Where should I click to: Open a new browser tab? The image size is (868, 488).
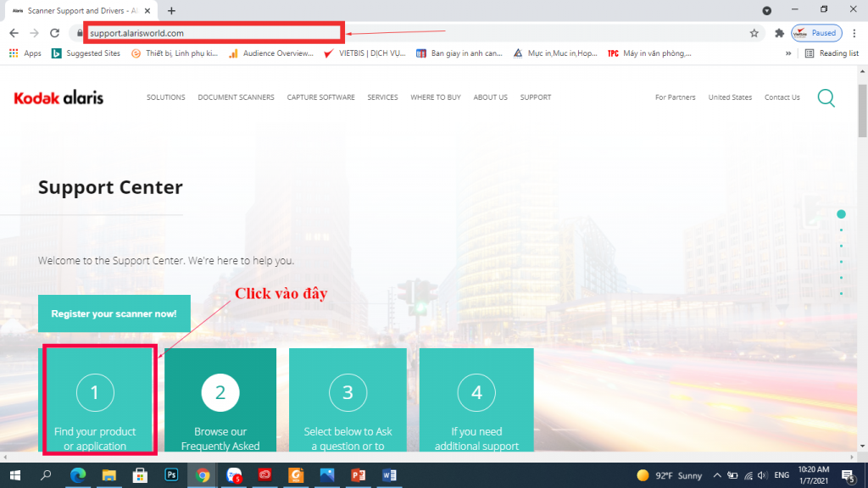[x=171, y=10]
